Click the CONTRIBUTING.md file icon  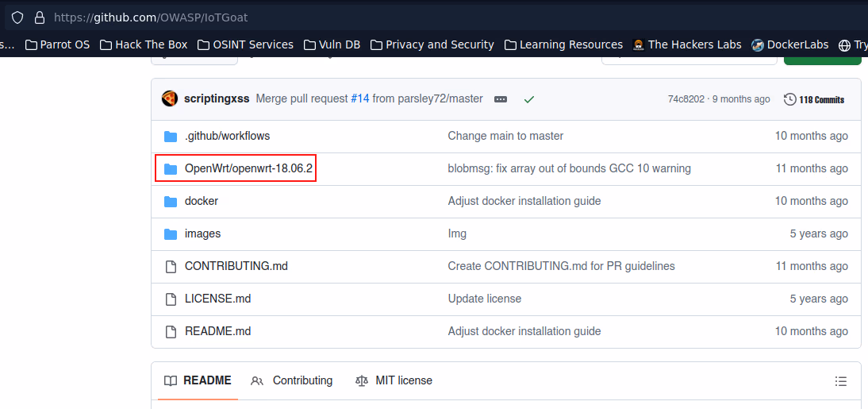(170, 266)
